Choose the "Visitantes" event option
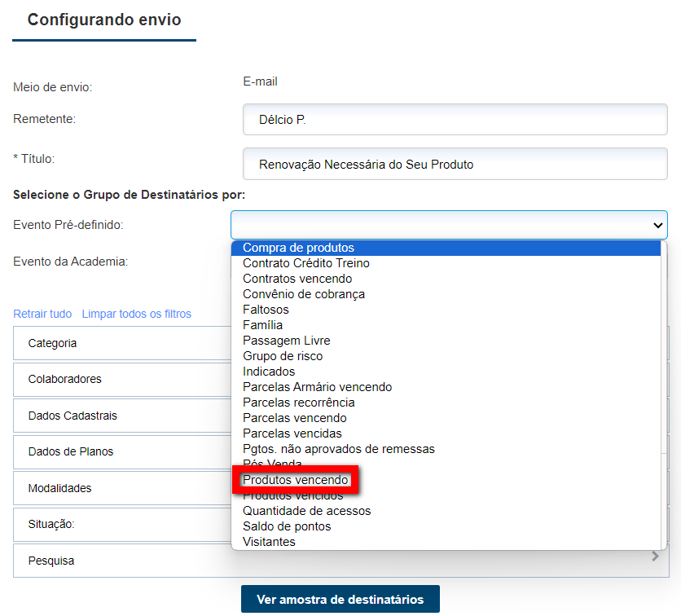Image resolution: width=681 pixels, height=616 pixels. (269, 541)
